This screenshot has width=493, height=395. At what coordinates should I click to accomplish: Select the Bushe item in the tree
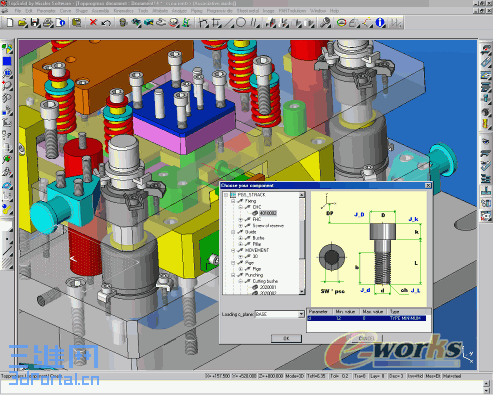pyautogui.click(x=258, y=238)
